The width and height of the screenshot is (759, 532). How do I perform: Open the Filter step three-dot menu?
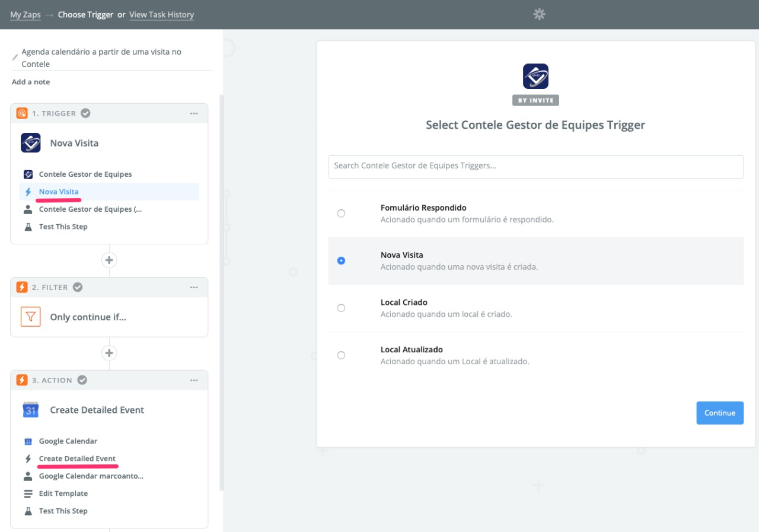tap(194, 287)
